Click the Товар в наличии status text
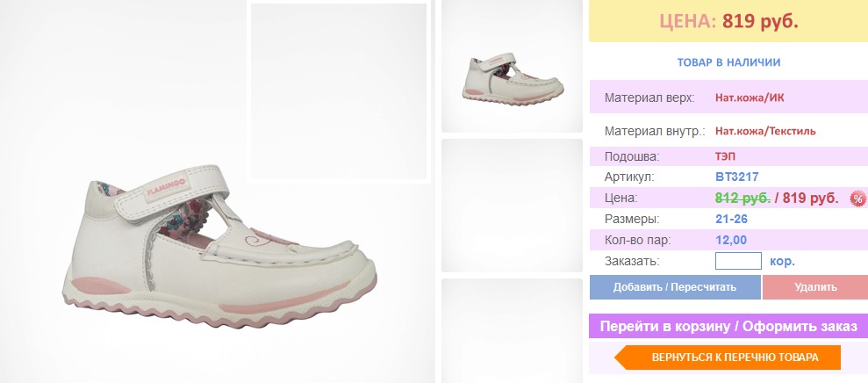Screen dimensions: 868x383 [728, 62]
